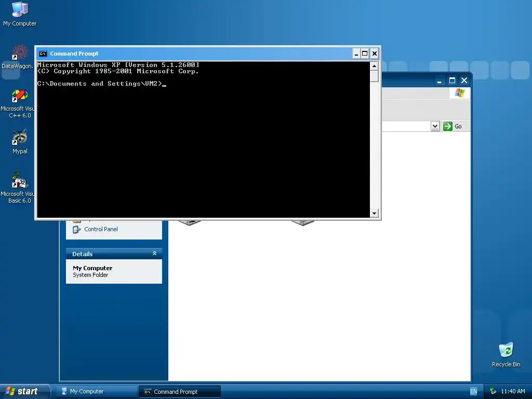Click the Command Prompt scrollbar thumb
This screenshot has width=532, height=399.
(374, 76)
